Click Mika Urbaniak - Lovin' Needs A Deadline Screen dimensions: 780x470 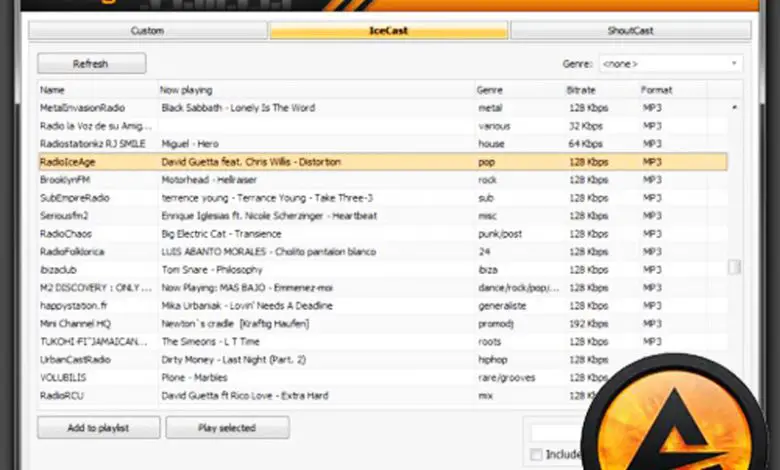[x=247, y=305]
